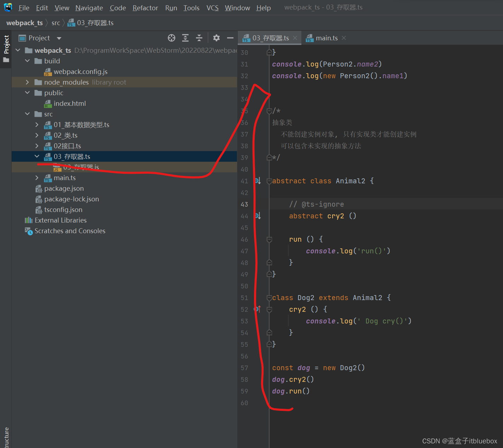Screen dimensions: 503x448
Task: Toggle fold marker at cry2() line 52
Action: coord(269,310)
